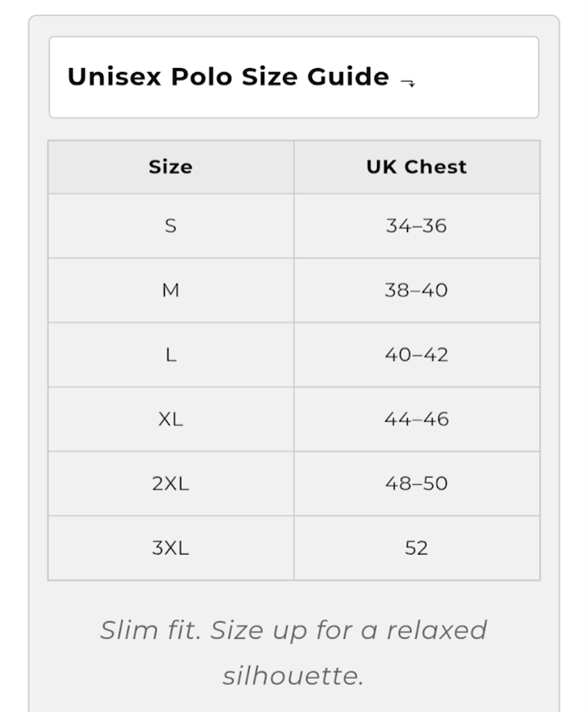Screen dimensions: 588x712
Task: Click the 52 chest measurement
Action: point(416,548)
